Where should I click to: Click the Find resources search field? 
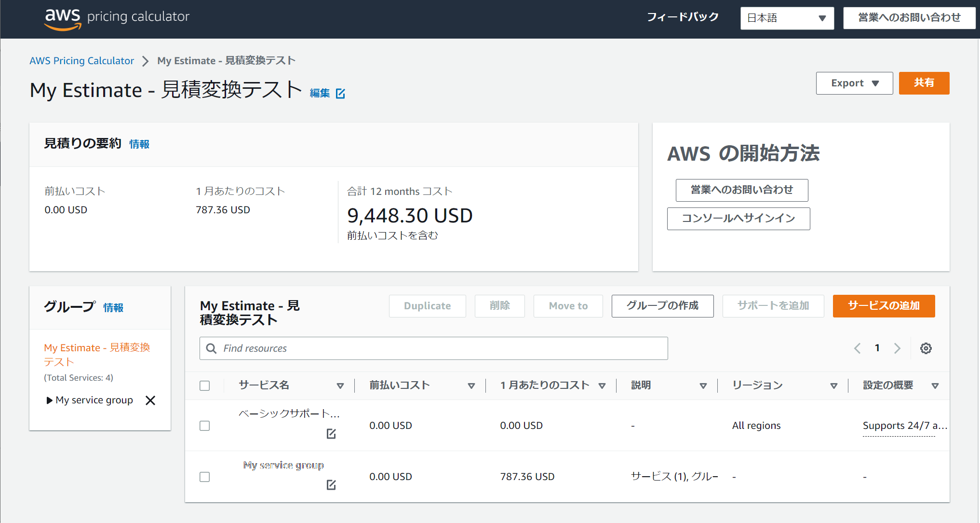coord(433,348)
